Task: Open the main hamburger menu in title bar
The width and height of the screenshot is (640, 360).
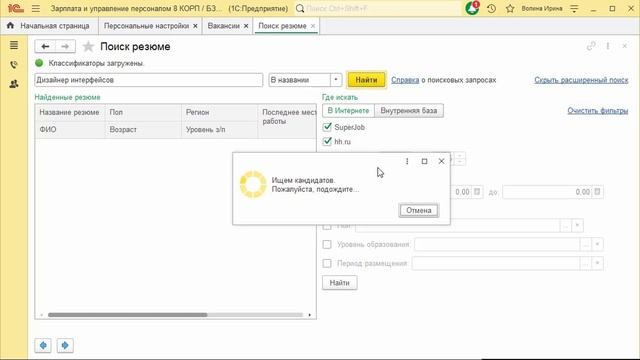Action: 36,8
